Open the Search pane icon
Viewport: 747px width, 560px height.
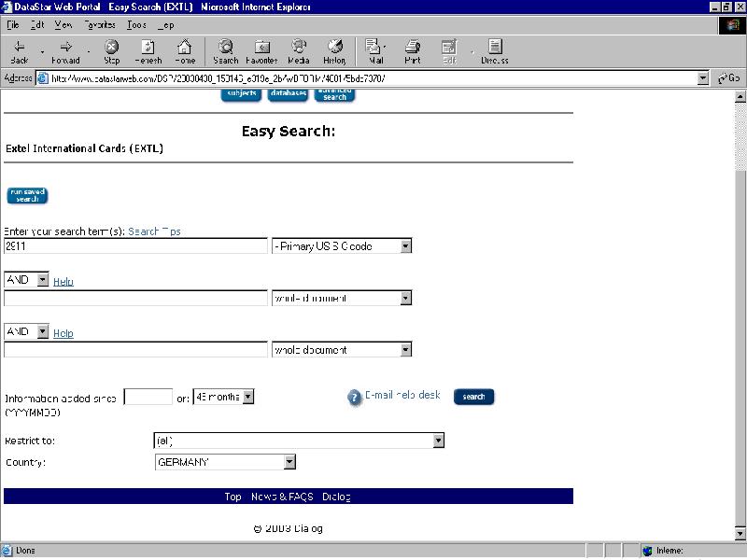(x=225, y=51)
